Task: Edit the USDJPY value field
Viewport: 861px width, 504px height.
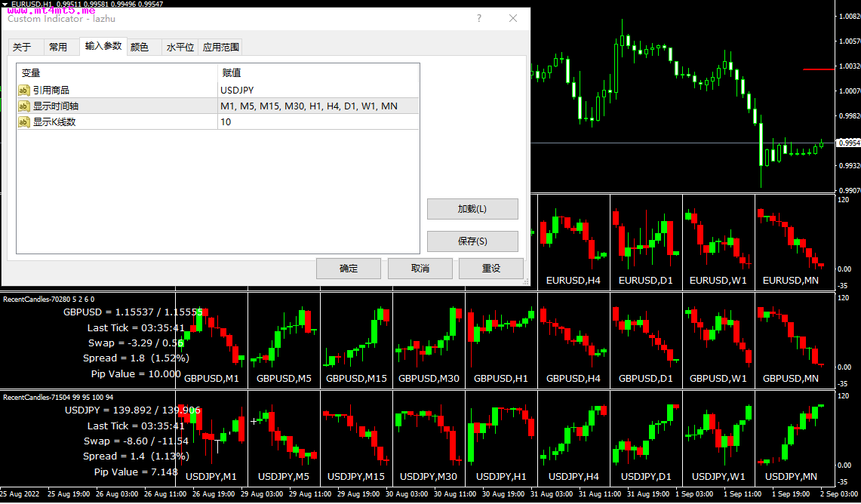Action: coord(318,90)
